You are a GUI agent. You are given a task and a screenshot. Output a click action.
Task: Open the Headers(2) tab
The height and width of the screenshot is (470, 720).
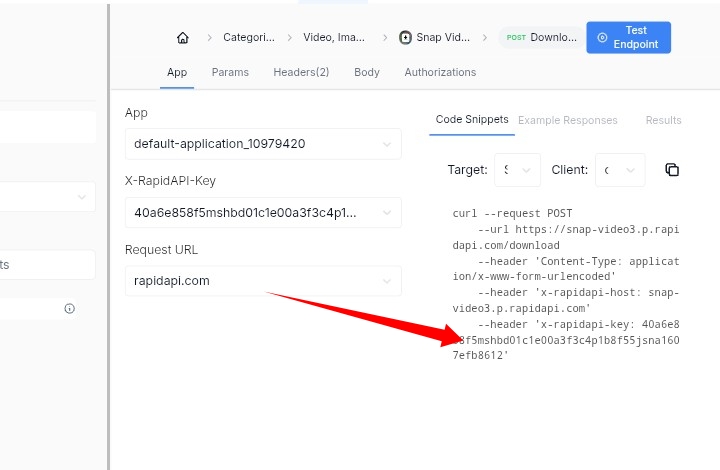(x=301, y=72)
